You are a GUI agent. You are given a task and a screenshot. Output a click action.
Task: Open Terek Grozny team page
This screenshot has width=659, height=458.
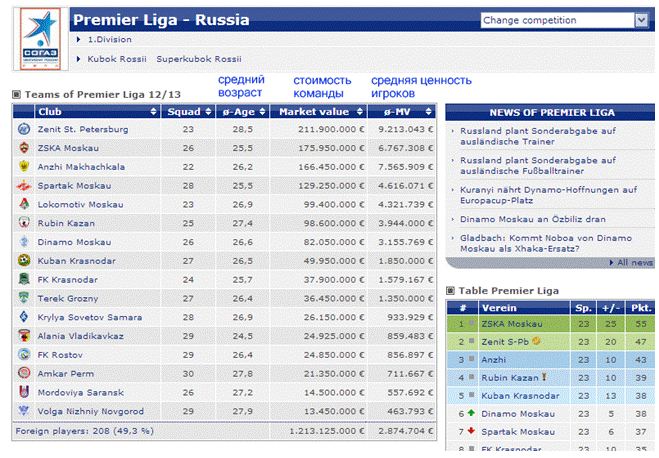click(x=68, y=298)
